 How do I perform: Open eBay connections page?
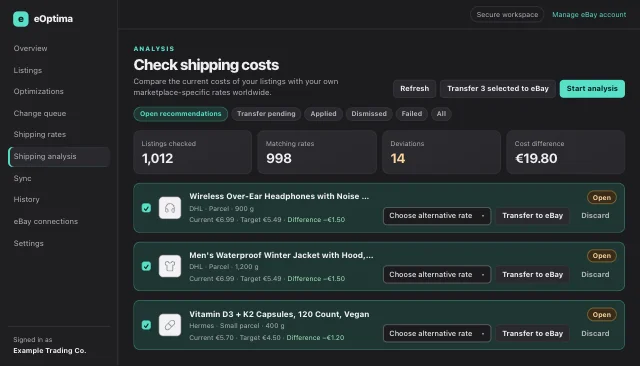(x=46, y=221)
